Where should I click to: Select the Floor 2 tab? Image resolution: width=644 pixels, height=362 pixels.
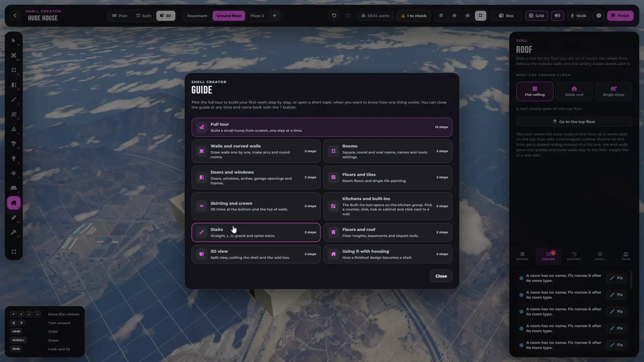(x=257, y=16)
